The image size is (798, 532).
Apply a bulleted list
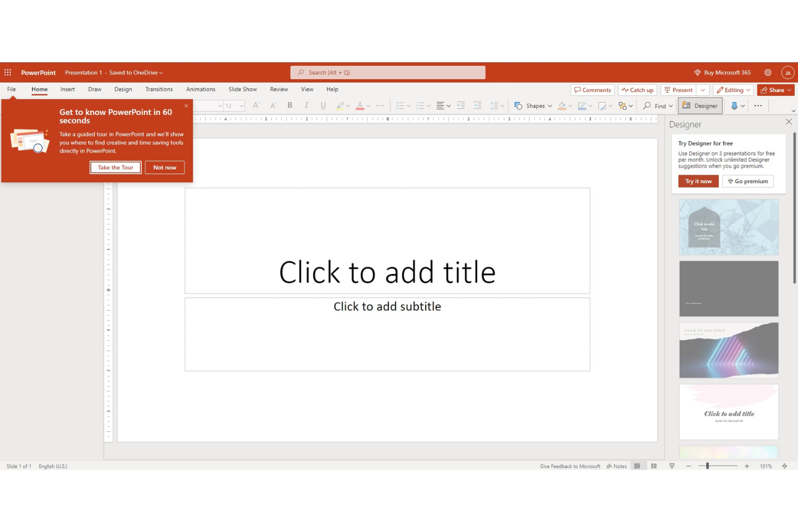[x=401, y=106]
